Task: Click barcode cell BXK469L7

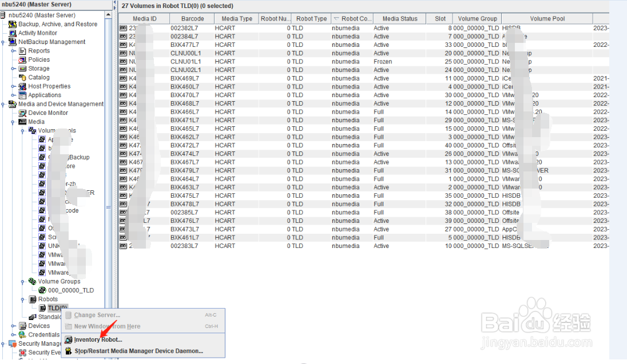Action: click(x=185, y=78)
